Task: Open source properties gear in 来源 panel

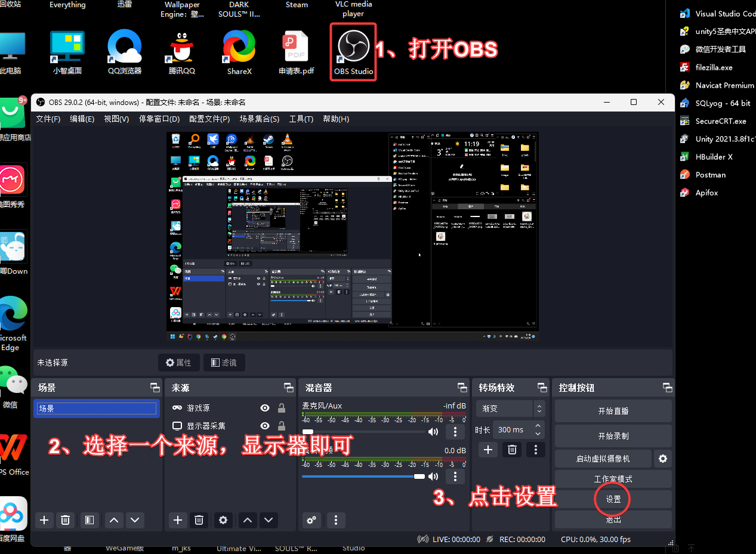Action: [x=223, y=520]
